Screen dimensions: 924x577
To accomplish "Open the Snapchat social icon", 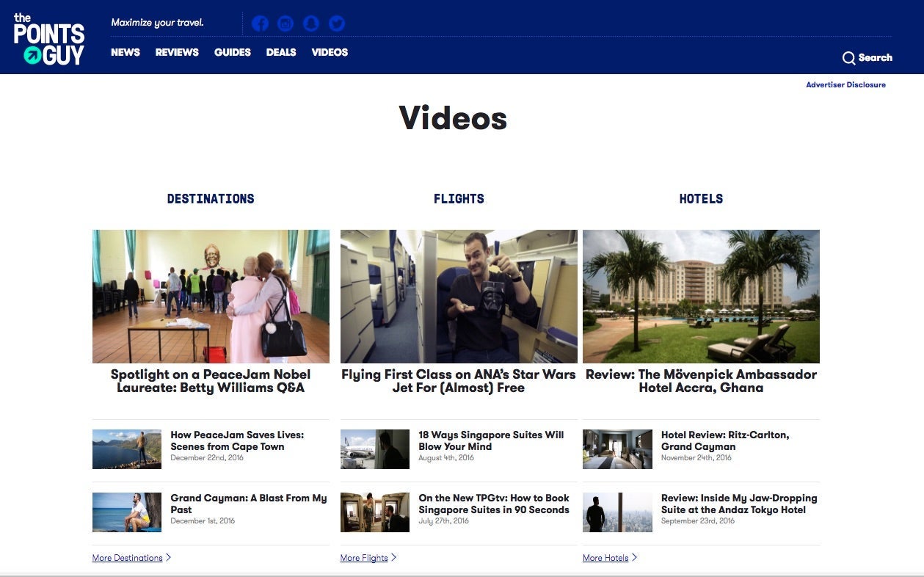I will coord(311,23).
